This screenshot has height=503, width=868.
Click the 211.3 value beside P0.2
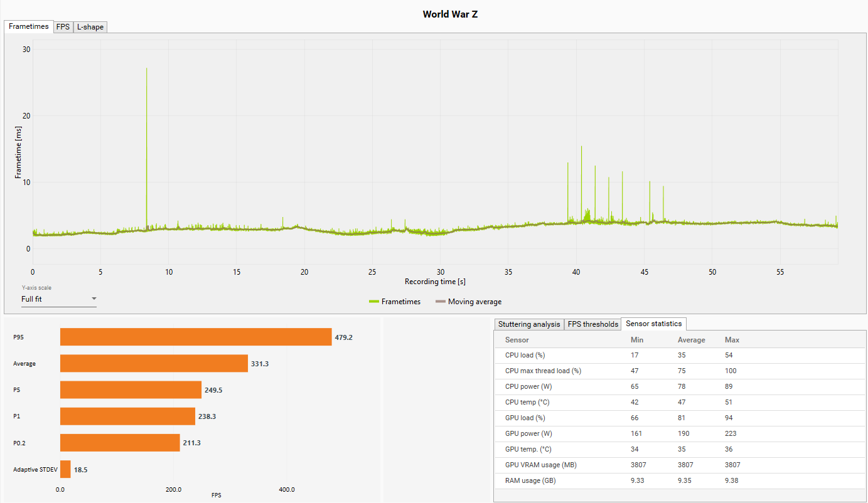(x=191, y=443)
